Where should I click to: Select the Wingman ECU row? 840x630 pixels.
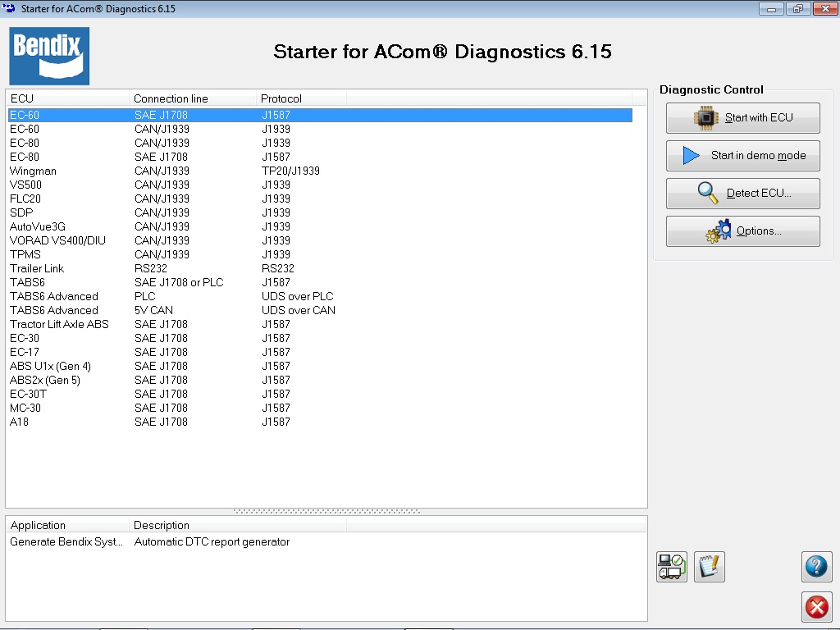[x=321, y=171]
